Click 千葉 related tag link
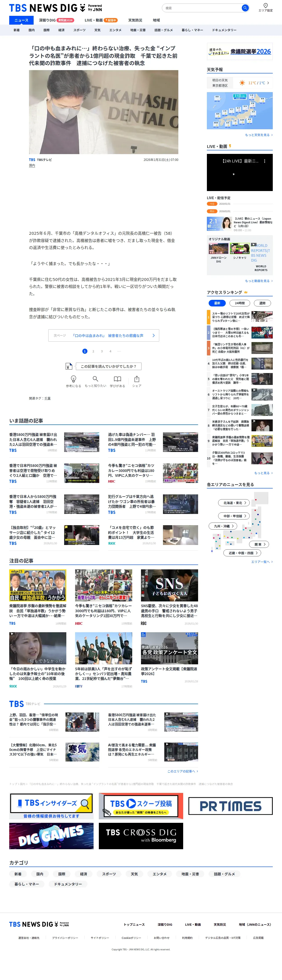Viewport: 282px width, 980px height. (x=47, y=398)
